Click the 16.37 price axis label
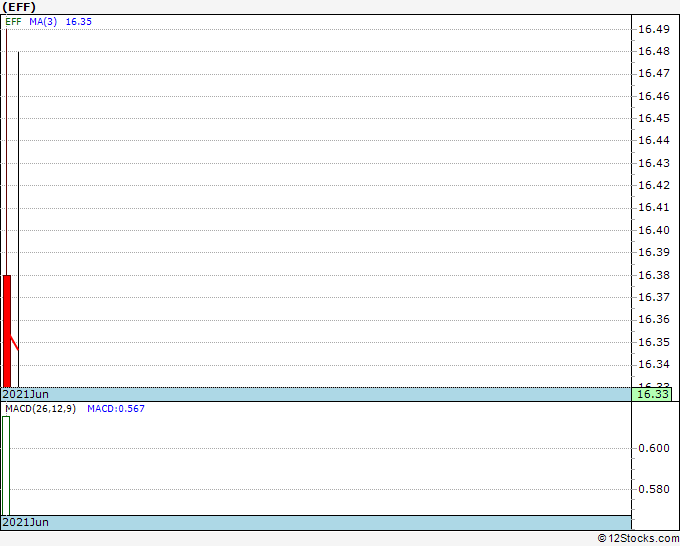 point(654,297)
